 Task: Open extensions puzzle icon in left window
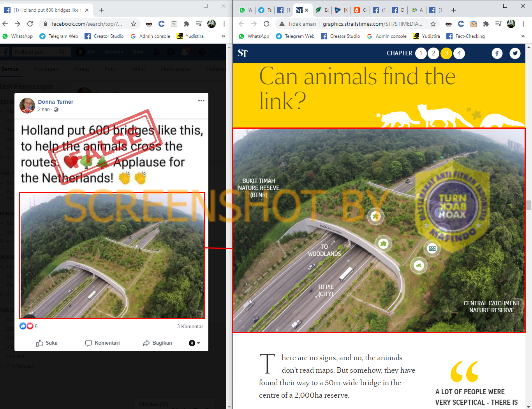187,24
